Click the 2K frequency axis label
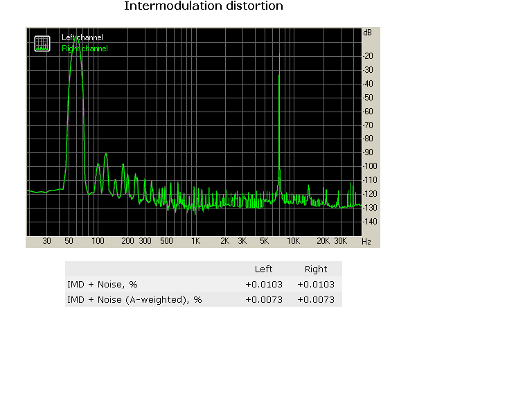Viewport: 532px width, 399px height. click(225, 241)
